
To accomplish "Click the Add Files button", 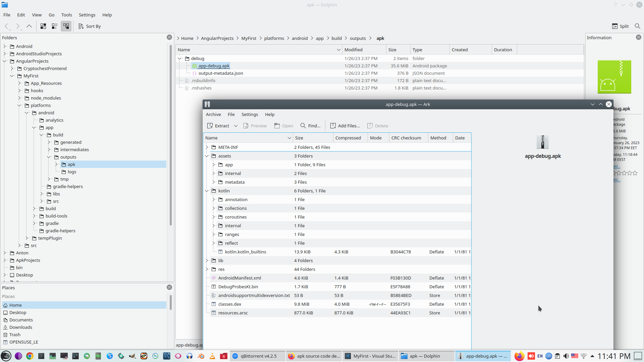I will coord(345,126).
